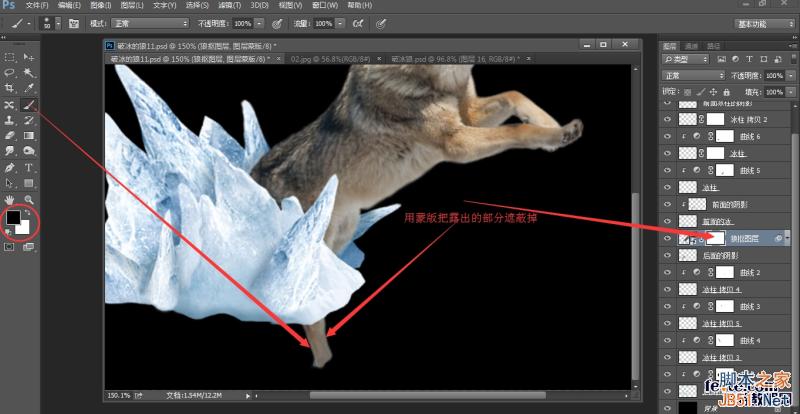800x414 pixels.
Task: Toggle lock position in Layers panel
Action: [x=714, y=92]
